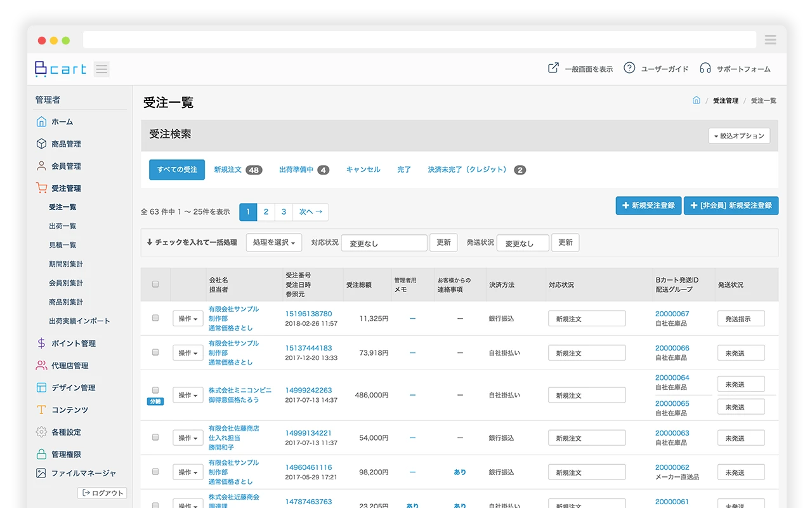The image size is (812, 508).
Task: Open order number 14960461116 link
Action: pyautogui.click(x=308, y=467)
